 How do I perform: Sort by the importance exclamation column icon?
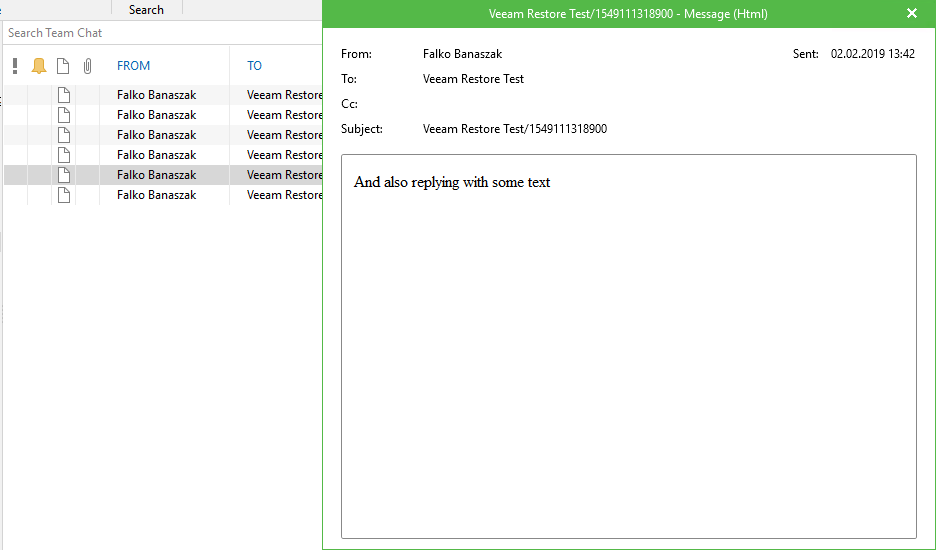(x=15, y=66)
